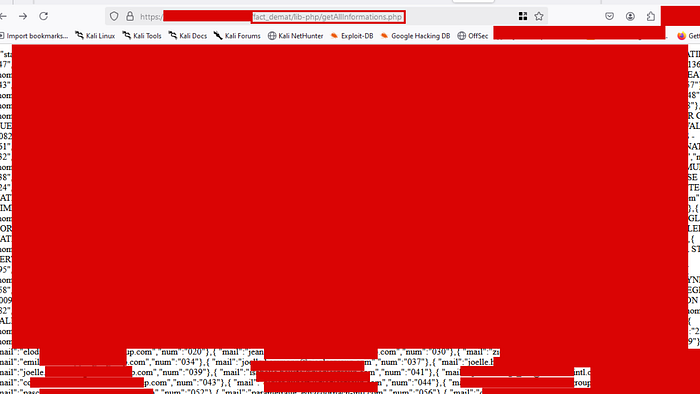Open the QR/grid icon in the address bar

click(x=523, y=17)
